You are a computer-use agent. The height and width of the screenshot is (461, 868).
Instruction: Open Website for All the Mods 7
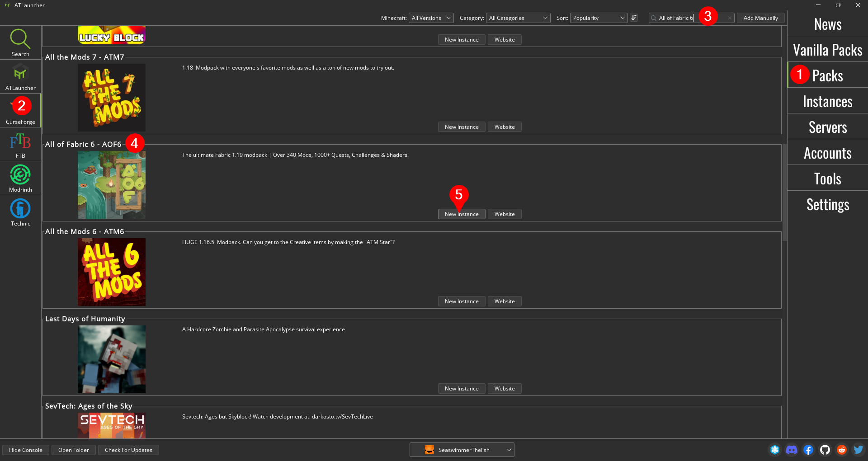pos(505,127)
